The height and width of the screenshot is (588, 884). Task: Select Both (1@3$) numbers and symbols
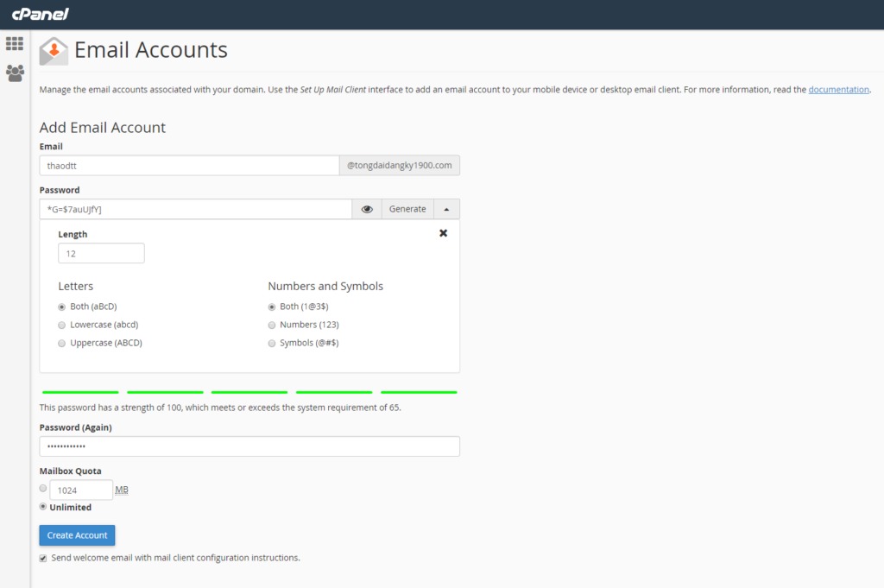pos(272,307)
